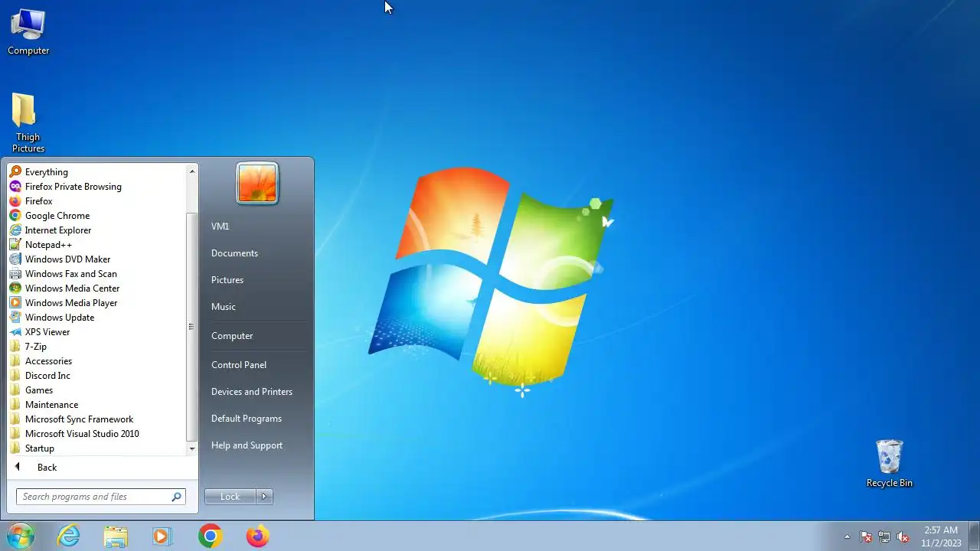Start Notepad++ from the programs list
The image size is (980, 551).
48,245
